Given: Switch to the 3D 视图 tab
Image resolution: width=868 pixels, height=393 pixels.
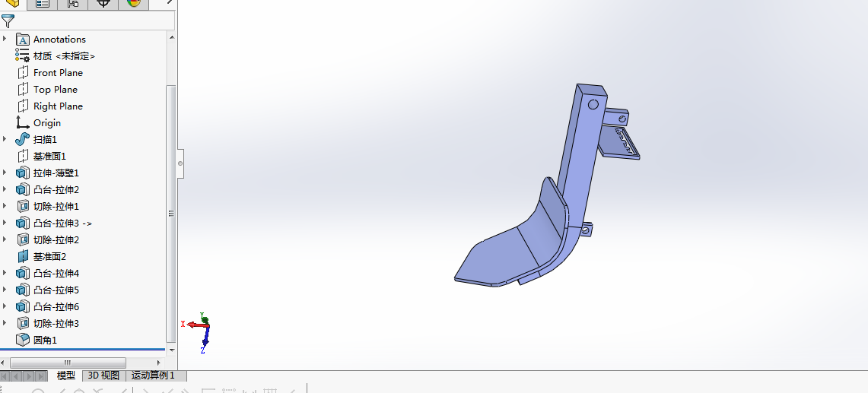Looking at the screenshot, I should [104, 376].
